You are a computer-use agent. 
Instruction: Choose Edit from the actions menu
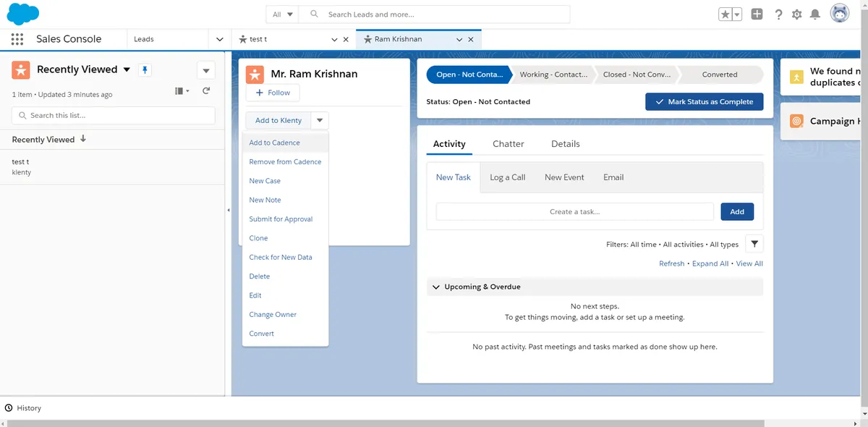tap(285, 295)
